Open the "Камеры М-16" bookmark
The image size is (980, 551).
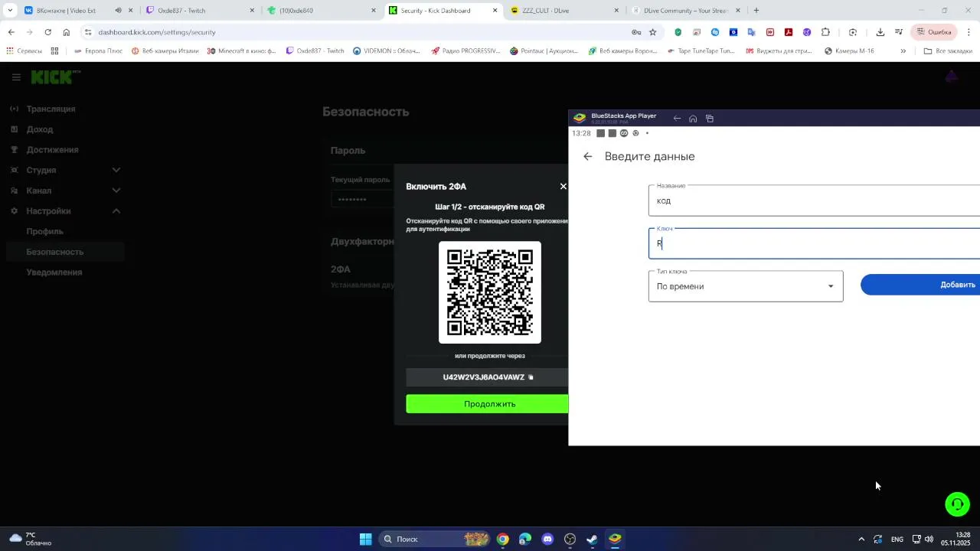(x=849, y=51)
